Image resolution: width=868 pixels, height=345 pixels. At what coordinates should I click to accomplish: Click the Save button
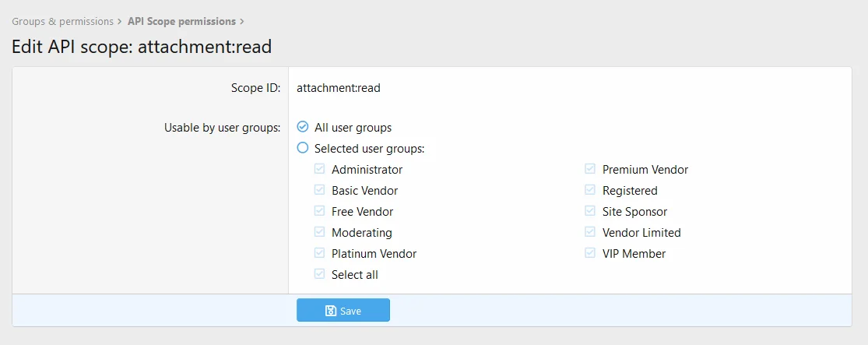coord(343,310)
